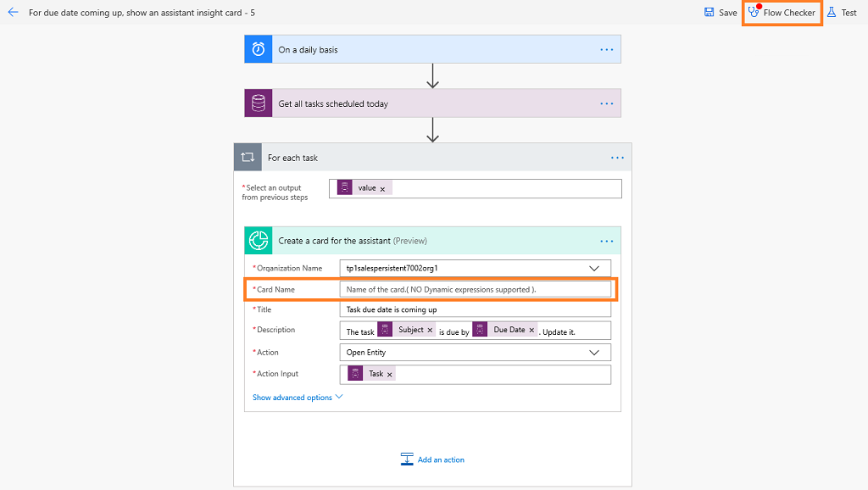868x490 pixels.
Task: Expand the Organization Name dropdown
Action: pyautogui.click(x=594, y=268)
